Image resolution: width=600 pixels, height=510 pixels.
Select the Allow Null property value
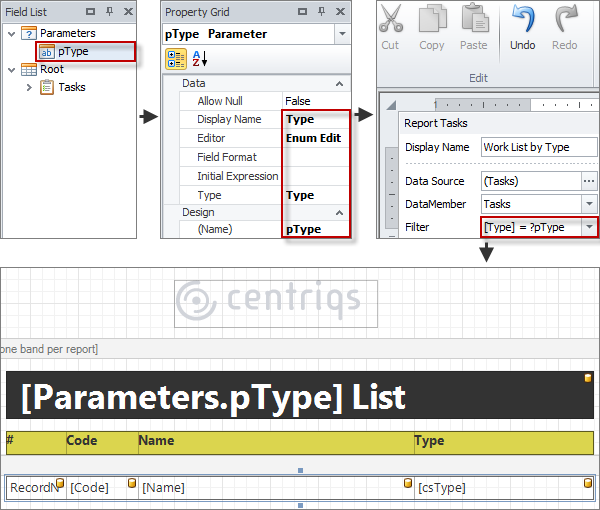[315, 101]
